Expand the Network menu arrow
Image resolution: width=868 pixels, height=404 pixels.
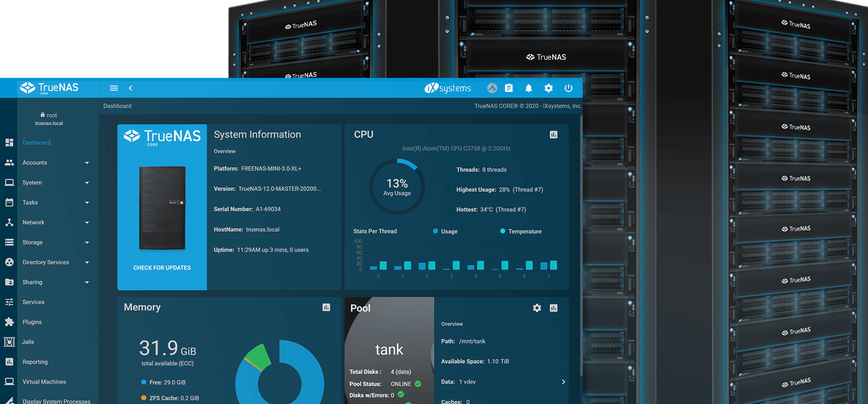[x=87, y=223]
